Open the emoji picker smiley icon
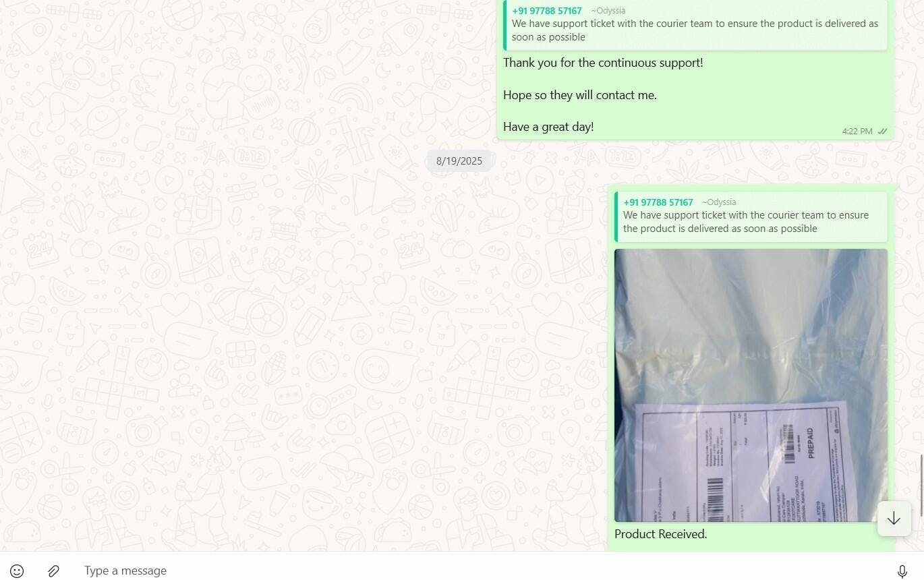924x580 pixels. [x=17, y=571]
